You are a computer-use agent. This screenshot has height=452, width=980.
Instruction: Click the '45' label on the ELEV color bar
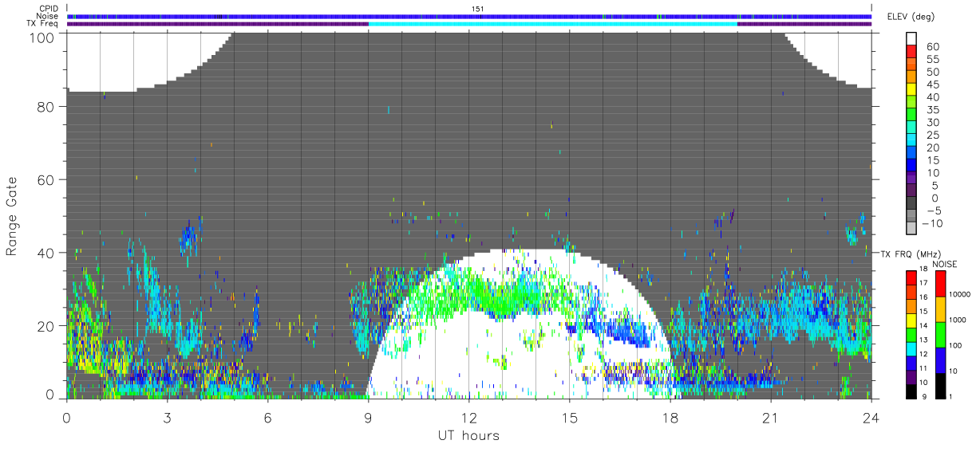[932, 85]
